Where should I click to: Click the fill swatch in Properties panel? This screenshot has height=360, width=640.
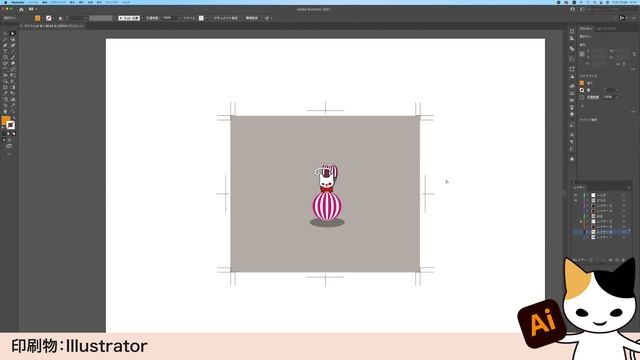[582, 83]
